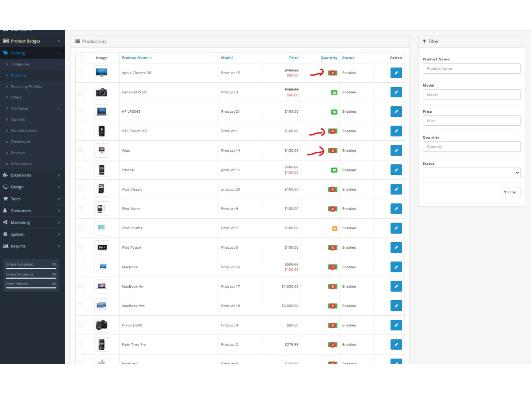
Task: Tick the select-all checkbox in table header
Action: coord(80,58)
